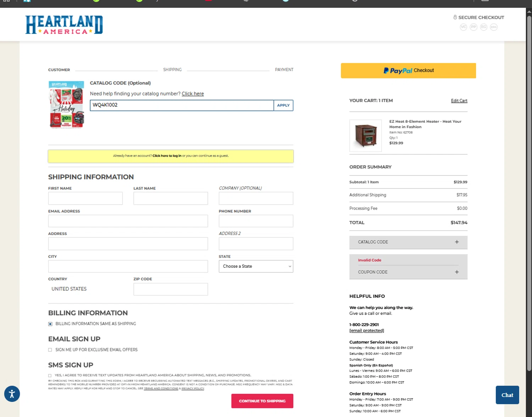Focus the catalog code input field
This screenshot has height=417, width=532.
(182, 105)
